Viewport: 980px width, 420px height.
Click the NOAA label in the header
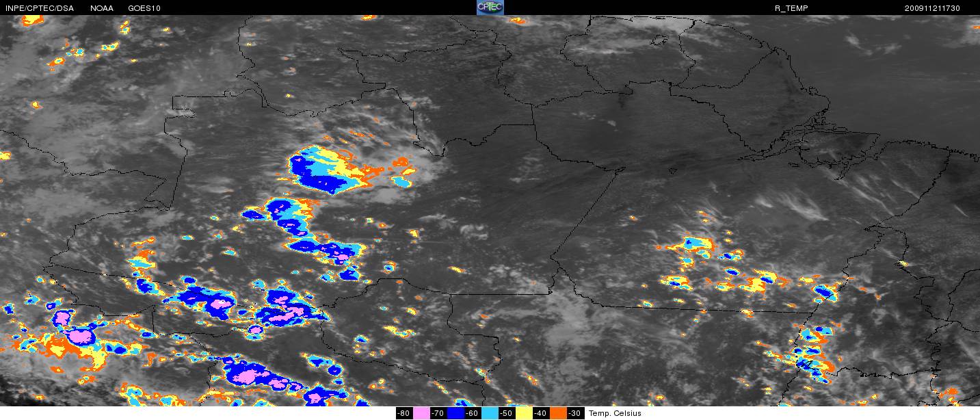point(102,8)
